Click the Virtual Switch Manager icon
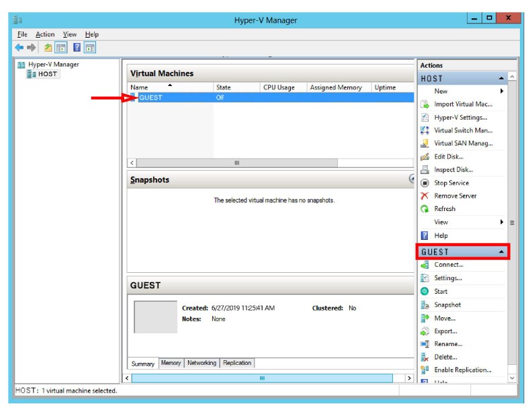 coord(425,130)
